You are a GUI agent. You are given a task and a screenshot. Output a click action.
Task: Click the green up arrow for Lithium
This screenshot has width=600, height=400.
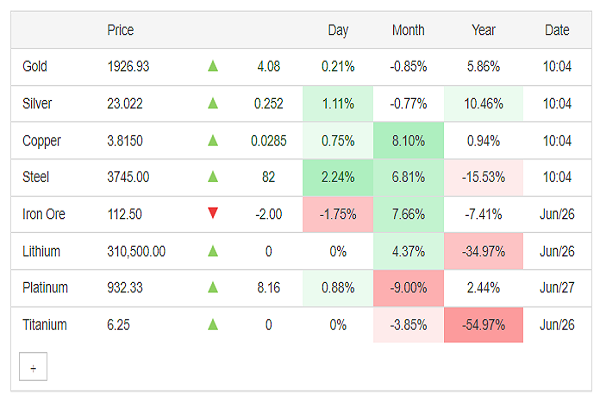(x=212, y=251)
